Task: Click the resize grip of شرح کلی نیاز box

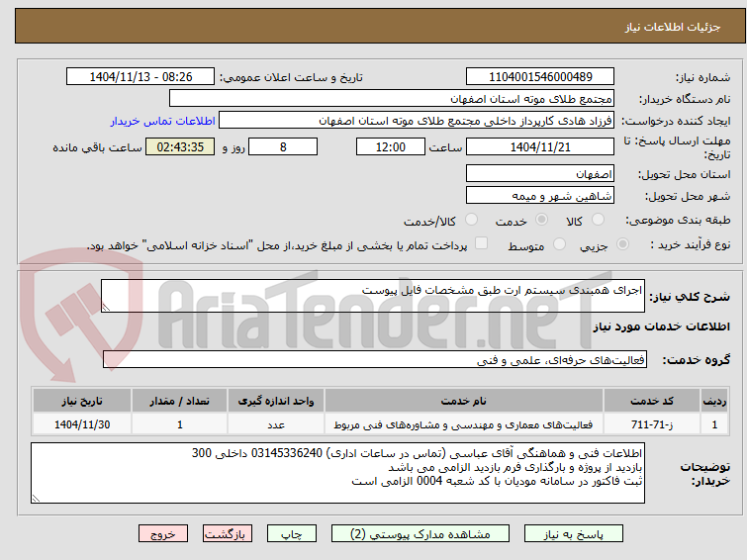Action: coord(106,308)
